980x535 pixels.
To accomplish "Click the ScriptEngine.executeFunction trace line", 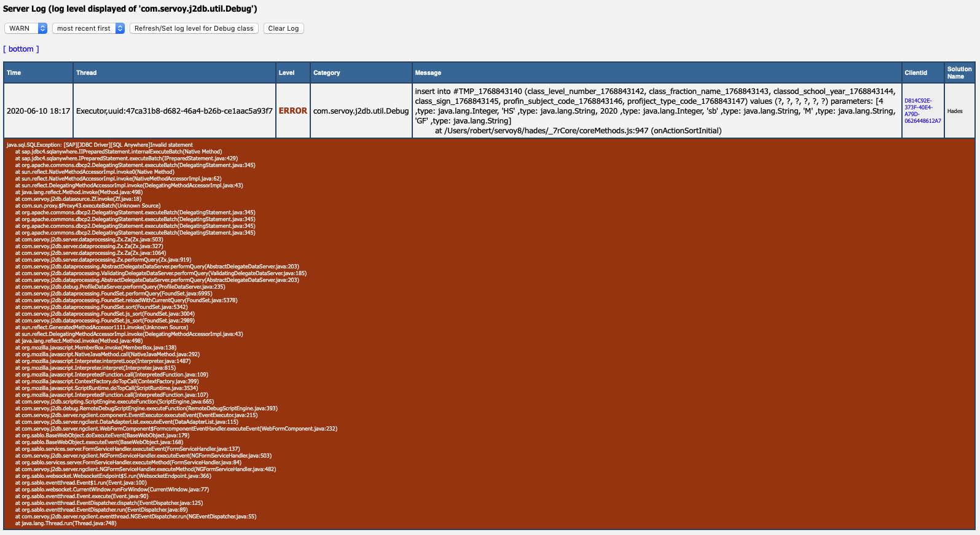I will click(114, 402).
